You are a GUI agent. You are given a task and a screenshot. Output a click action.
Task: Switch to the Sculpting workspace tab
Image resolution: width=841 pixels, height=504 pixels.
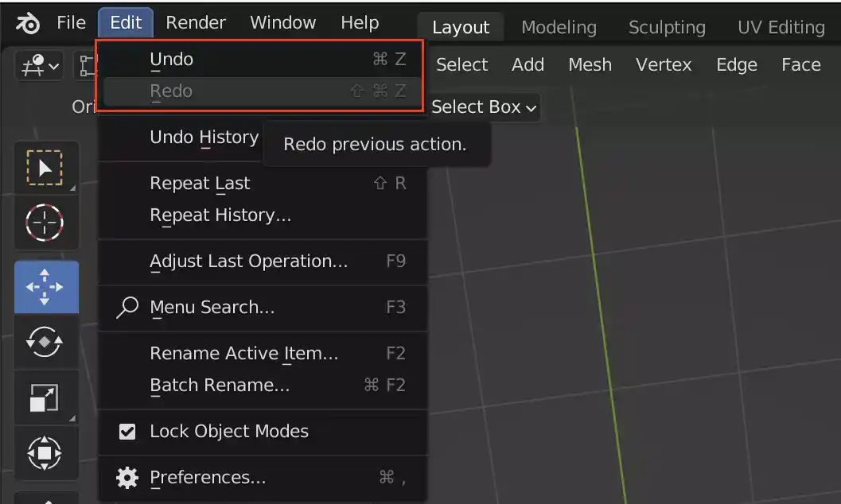667,27
